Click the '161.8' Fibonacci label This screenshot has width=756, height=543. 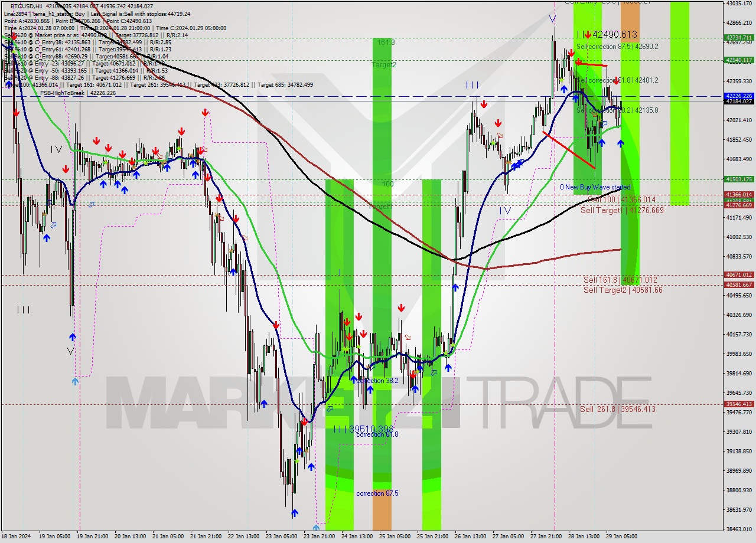click(386, 42)
